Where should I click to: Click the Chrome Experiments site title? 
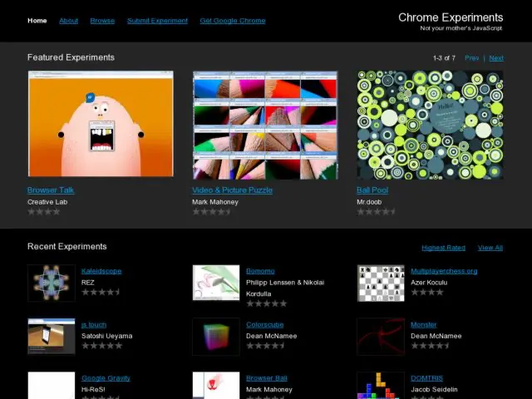click(451, 17)
